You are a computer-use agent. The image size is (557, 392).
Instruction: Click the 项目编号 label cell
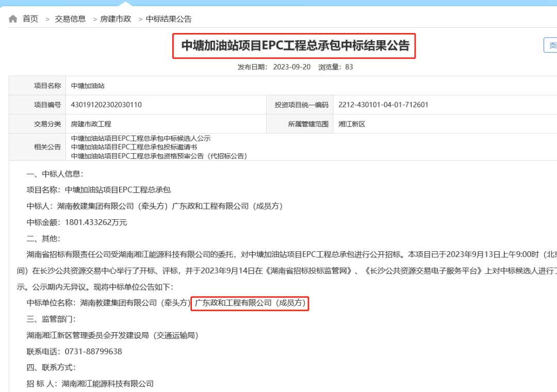coord(37,105)
